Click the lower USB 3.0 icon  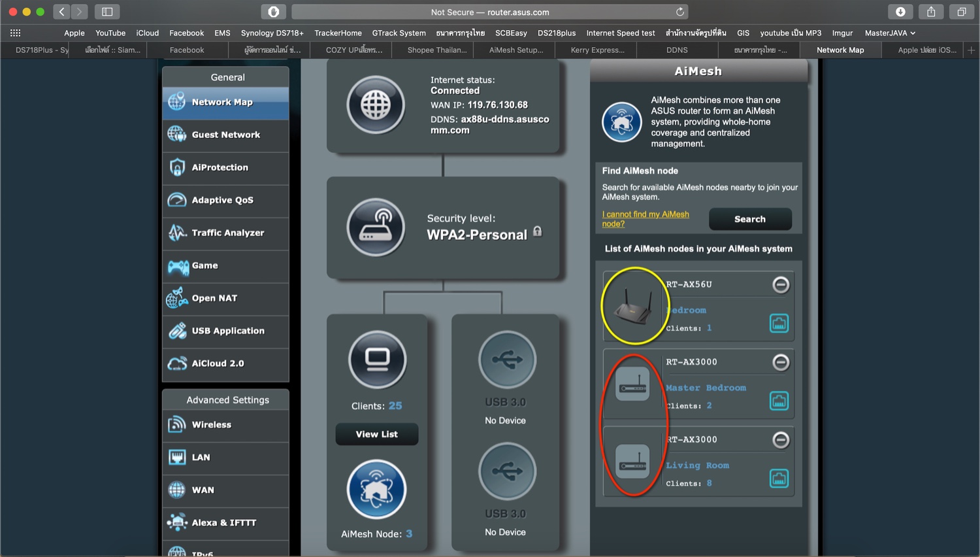[507, 471]
